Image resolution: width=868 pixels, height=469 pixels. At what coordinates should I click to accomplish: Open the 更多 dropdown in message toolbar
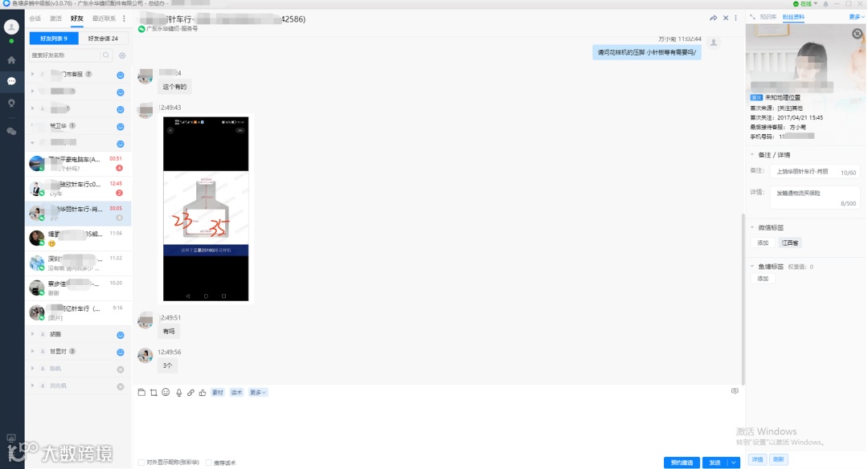click(258, 392)
